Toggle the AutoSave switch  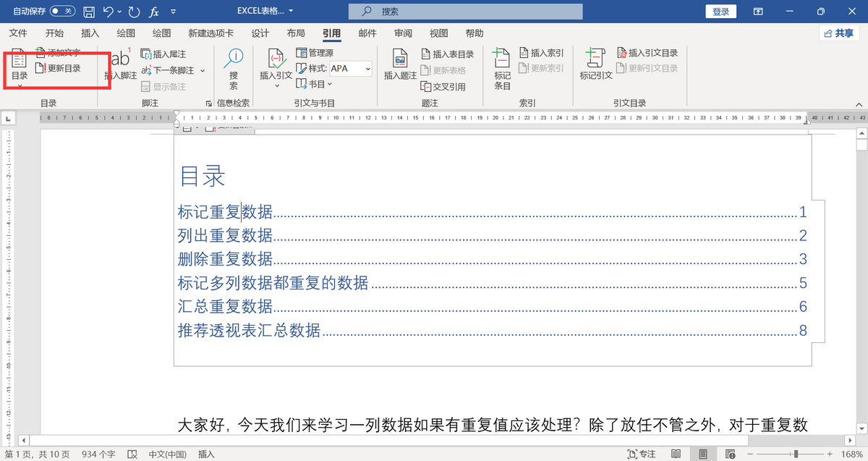(x=62, y=12)
